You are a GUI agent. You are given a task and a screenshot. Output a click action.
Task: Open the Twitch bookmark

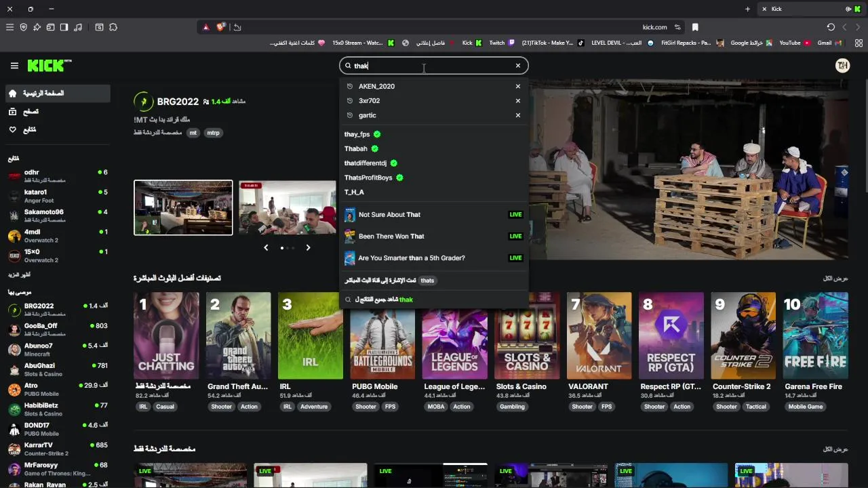point(502,43)
